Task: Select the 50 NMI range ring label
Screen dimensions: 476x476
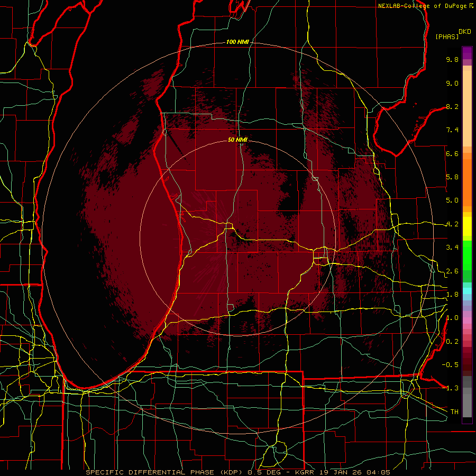Action: click(237, 140)
